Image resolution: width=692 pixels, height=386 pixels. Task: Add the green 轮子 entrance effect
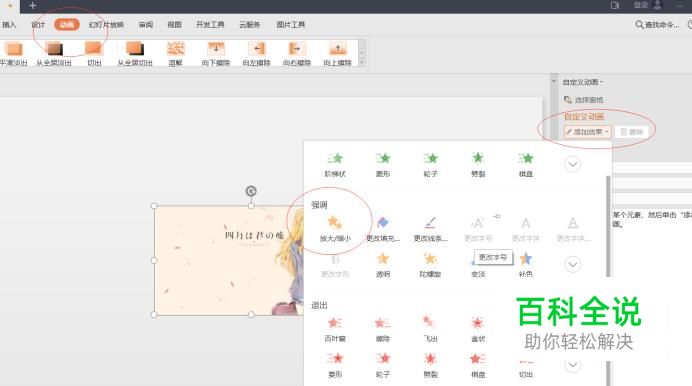tap(430, 165)
